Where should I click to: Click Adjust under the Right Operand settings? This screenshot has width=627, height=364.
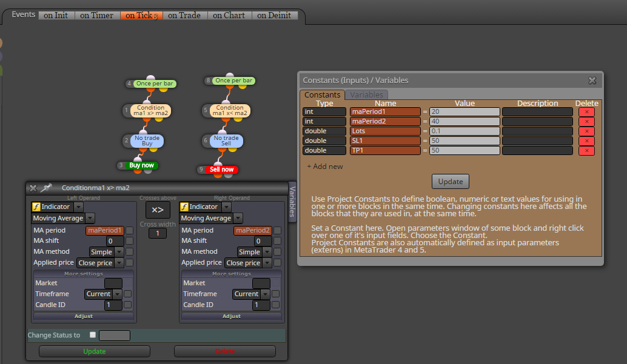tap(232, 316)
